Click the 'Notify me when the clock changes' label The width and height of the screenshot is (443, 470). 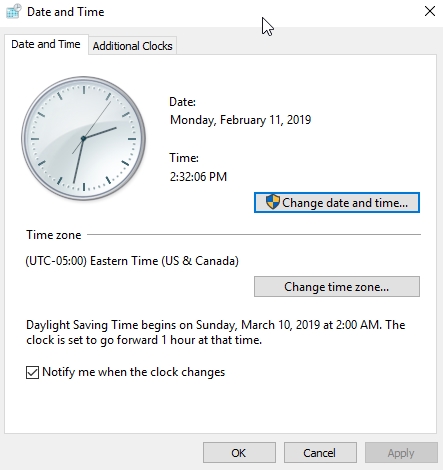(x=134, y=372)
